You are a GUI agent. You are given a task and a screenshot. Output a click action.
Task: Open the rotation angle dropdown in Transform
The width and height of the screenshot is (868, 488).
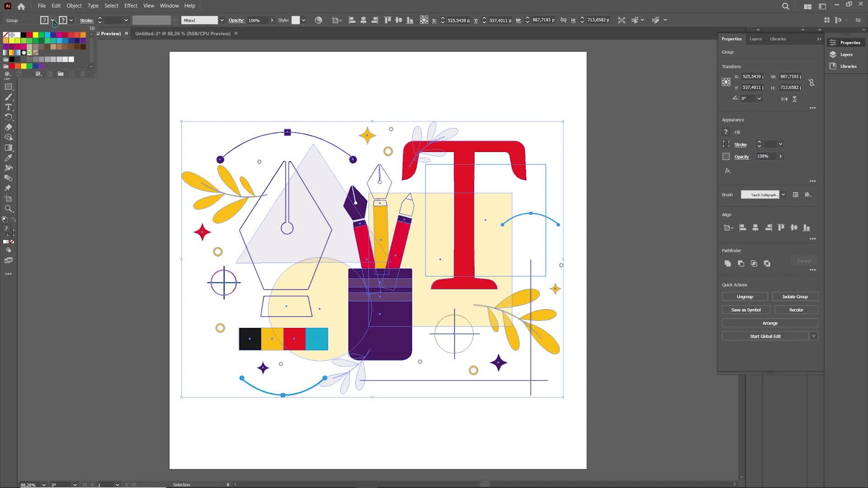click(x=759, y=99)
